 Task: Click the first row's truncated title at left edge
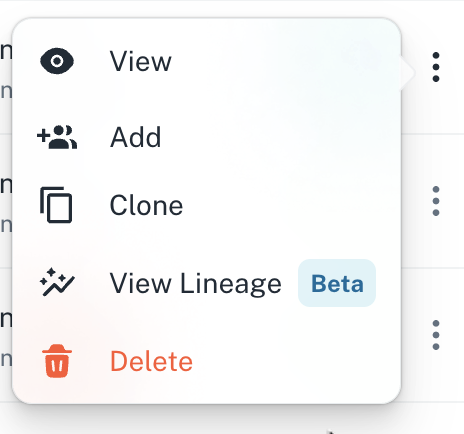tap(6, 52)
